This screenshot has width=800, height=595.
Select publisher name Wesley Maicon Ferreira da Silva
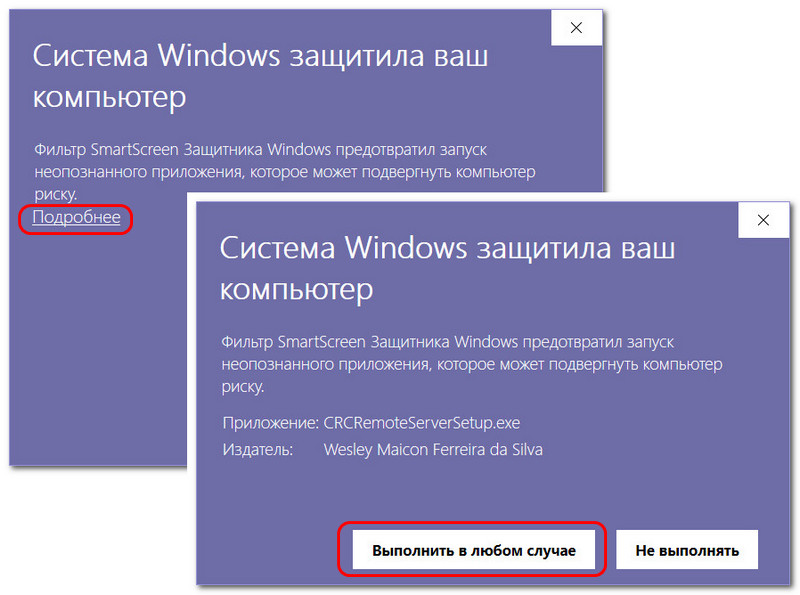point(433,450)
